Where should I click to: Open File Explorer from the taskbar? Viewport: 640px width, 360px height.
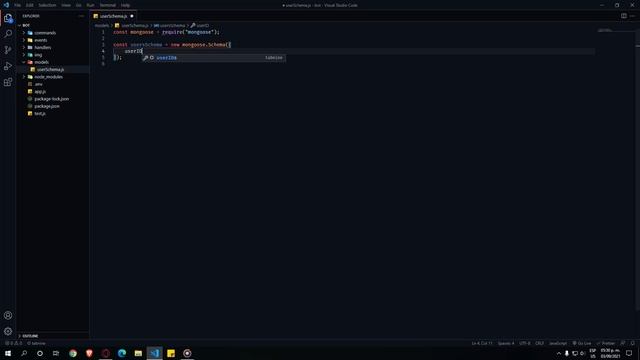138,353
